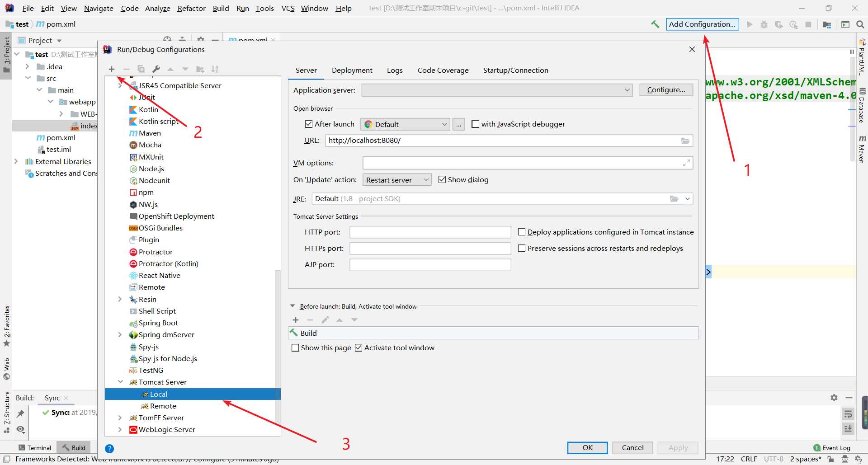
Task: Expand the TomEE Server node
Action: [120, 418]
